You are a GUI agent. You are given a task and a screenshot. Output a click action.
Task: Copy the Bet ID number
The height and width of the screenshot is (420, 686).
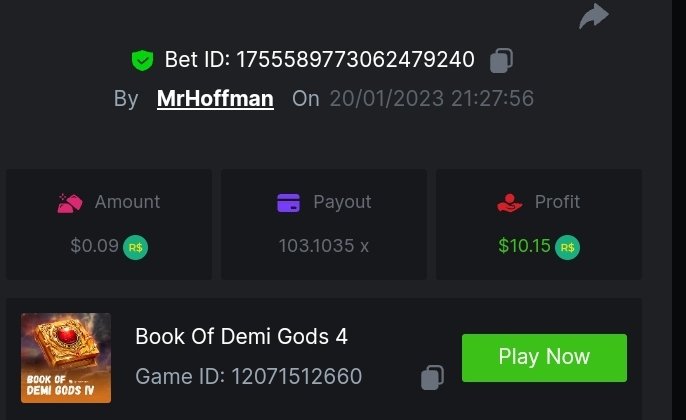point(501,60)
